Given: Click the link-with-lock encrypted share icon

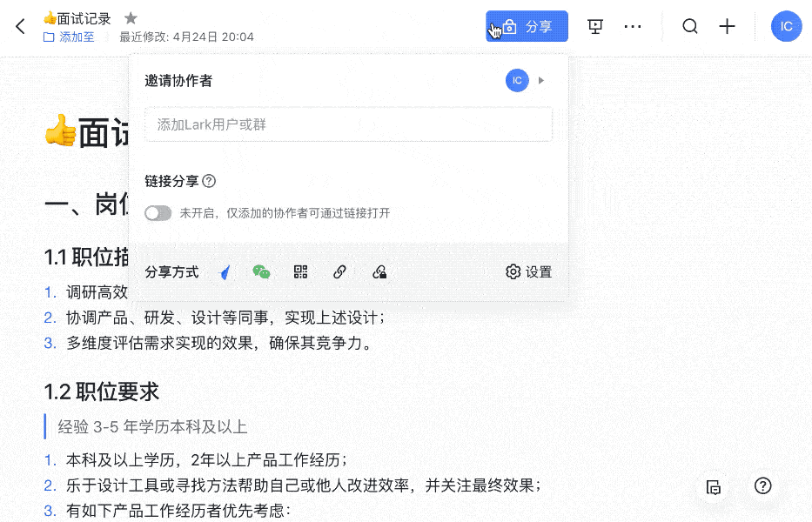Looking at the screenshot, I should [379, 272].
